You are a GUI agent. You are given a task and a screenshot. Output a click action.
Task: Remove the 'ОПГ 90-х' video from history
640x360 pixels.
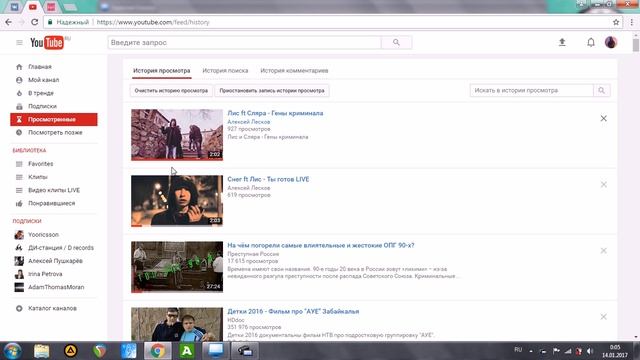[603, 251]
